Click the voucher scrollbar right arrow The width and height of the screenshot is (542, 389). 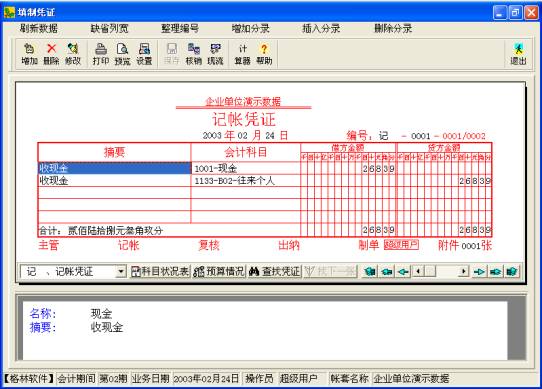point(464,271)
